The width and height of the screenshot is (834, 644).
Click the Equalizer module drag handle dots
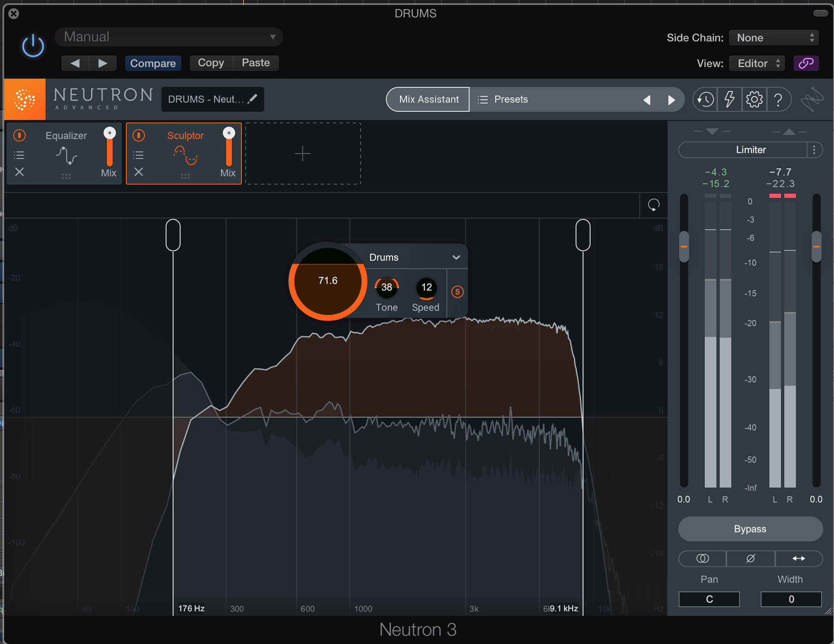point(66,176)
